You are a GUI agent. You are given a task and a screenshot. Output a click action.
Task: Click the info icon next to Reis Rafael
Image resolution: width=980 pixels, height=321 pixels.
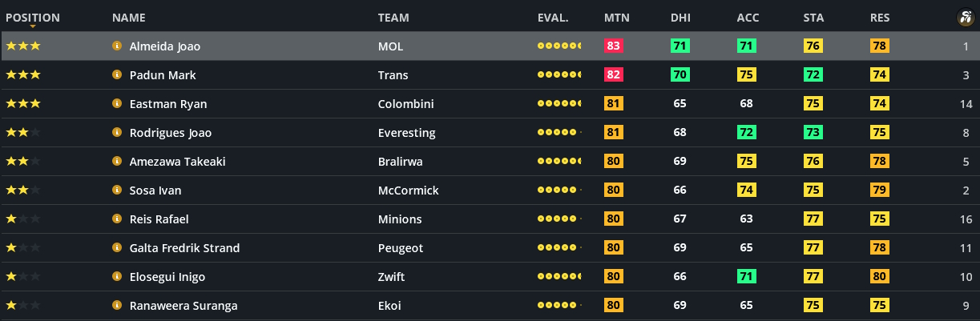point(117,219)
